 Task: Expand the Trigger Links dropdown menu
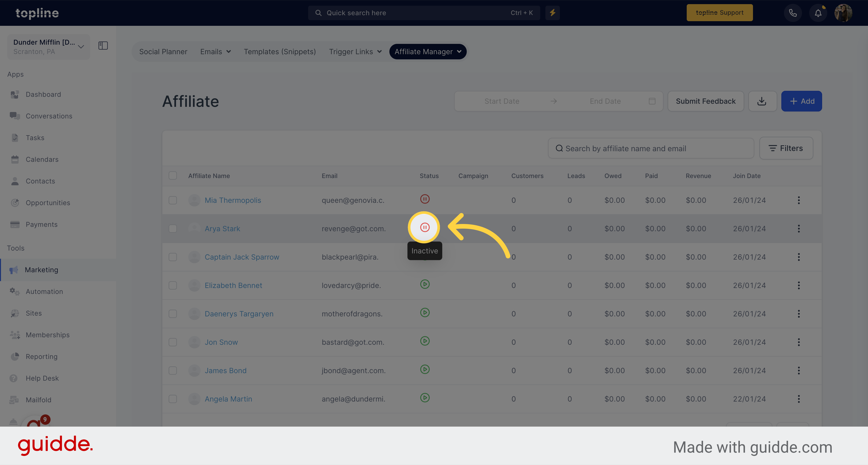point(355,51)
